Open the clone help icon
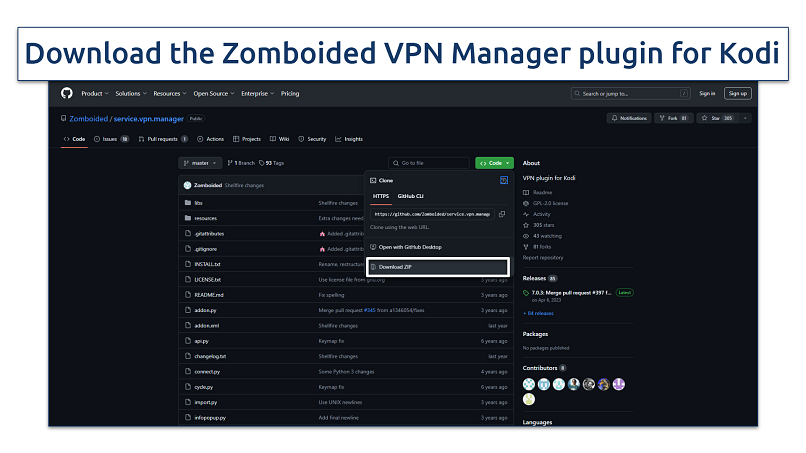This screenshot has width=806, height=453. click(504, 180)
